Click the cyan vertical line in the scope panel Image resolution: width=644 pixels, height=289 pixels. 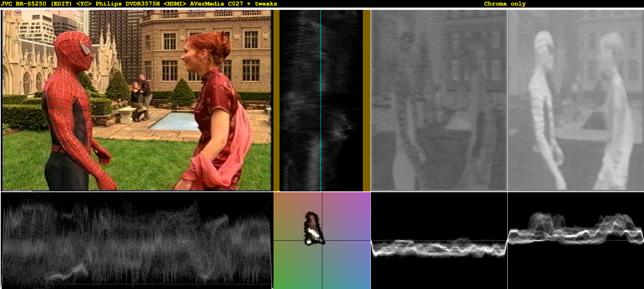tap(320, 100)
